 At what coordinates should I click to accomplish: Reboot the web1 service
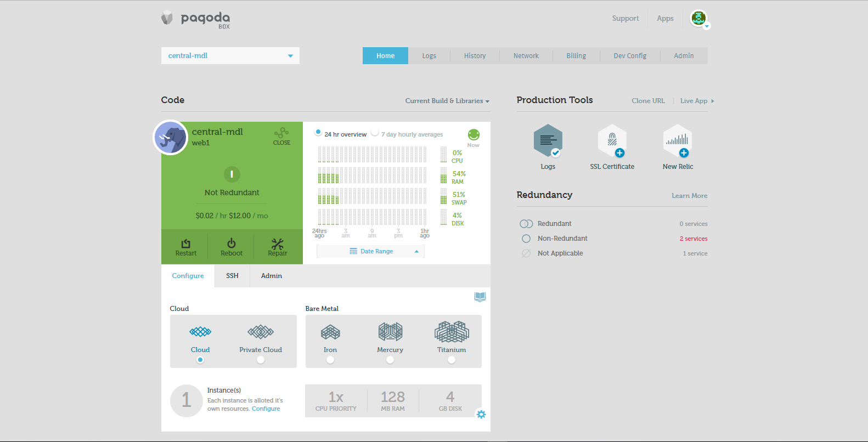232,247
